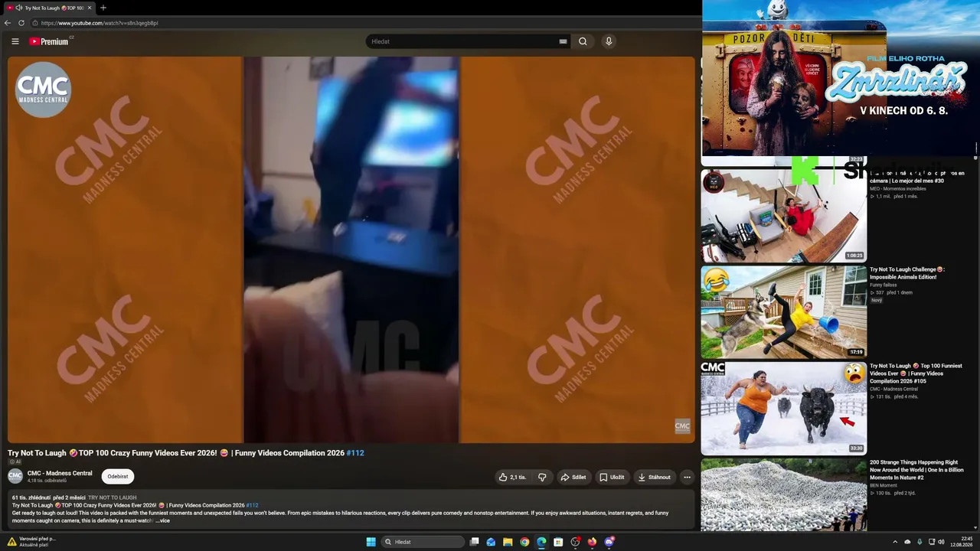This screenshot has height=551, width=980.
Task: Open the MEO staircase video thumbnail
Action: pos(784,216)
